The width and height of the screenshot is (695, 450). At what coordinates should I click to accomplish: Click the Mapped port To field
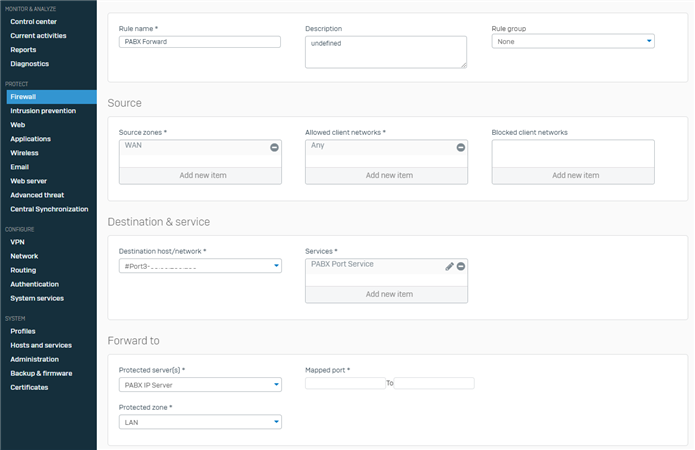point(434,383)
